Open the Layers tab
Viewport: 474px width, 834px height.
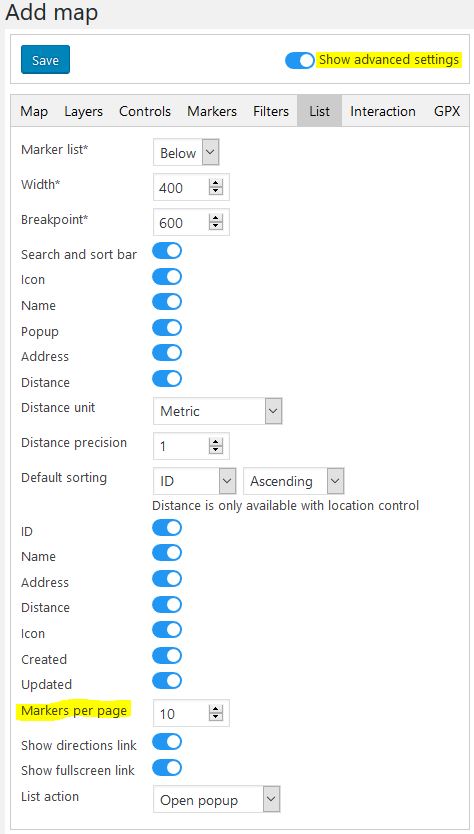point(84,111)
